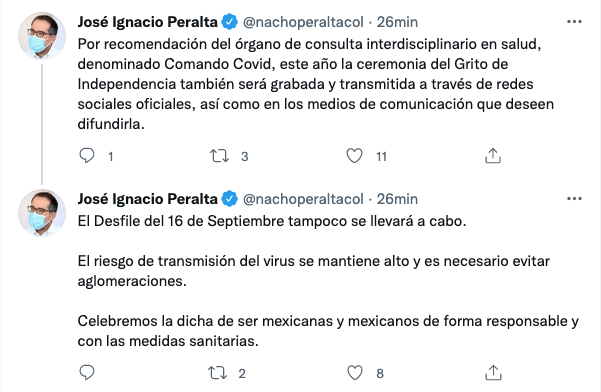Viewport: 601px width, 392px height.
Task: Click reply icon on first tweet
Action: pos(87,156)
